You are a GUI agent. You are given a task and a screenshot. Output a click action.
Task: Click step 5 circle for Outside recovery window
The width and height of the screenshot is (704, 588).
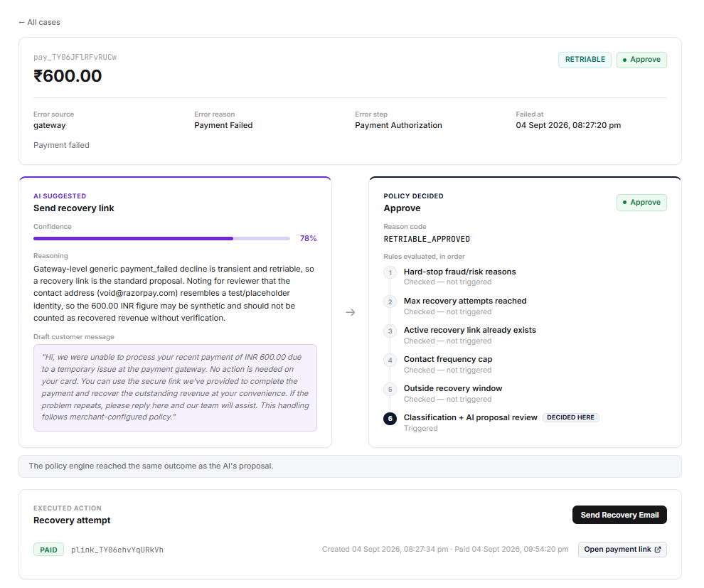pos(390,389)
